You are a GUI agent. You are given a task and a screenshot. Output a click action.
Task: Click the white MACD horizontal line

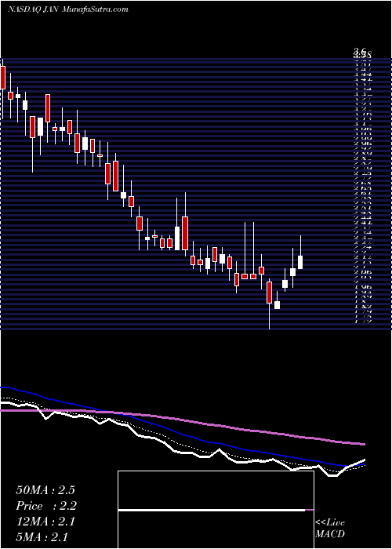pos(212,510)
